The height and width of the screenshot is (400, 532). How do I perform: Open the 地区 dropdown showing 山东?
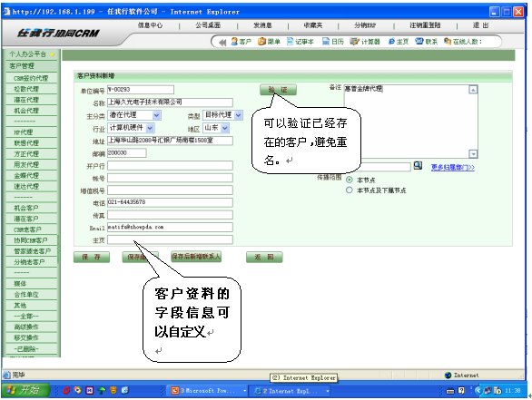(x=216, y=128)
